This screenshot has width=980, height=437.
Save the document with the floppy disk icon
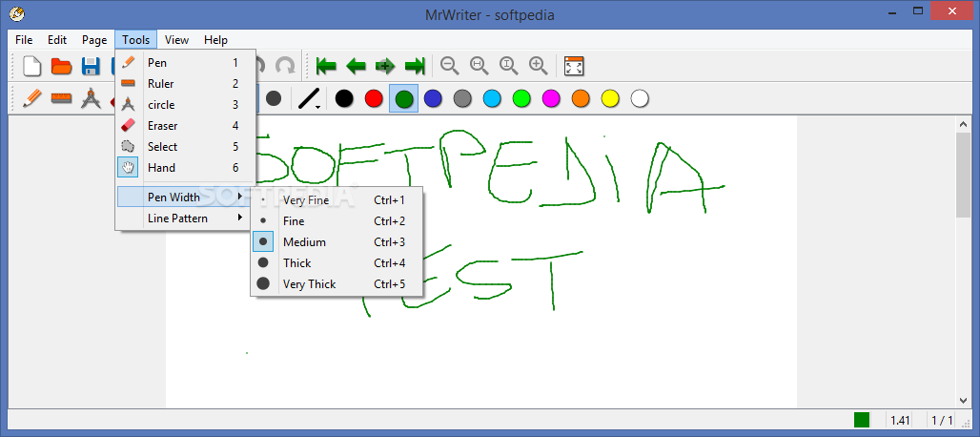pos(92,66)
